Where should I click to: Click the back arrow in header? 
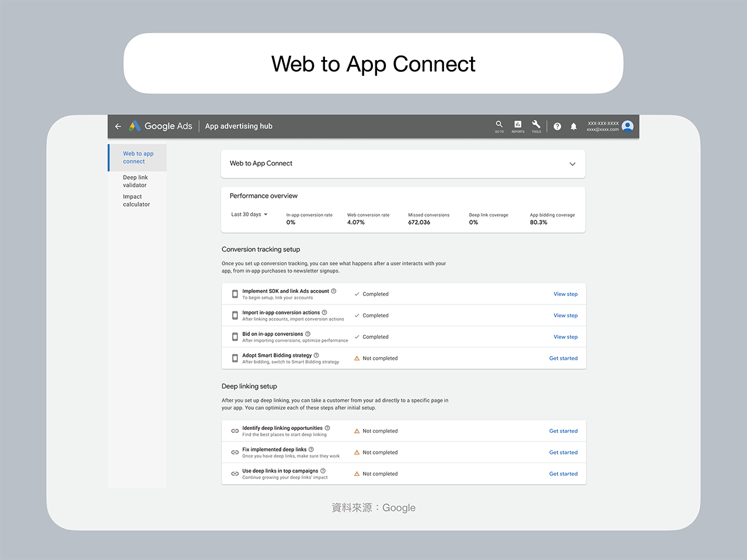[118, 126]
